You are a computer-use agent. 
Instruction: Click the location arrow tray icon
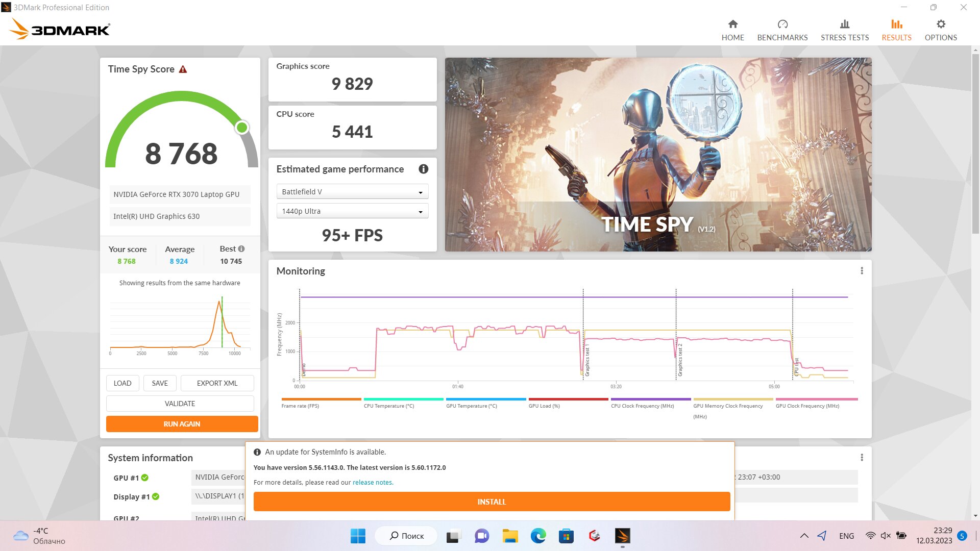click(822, 536)
